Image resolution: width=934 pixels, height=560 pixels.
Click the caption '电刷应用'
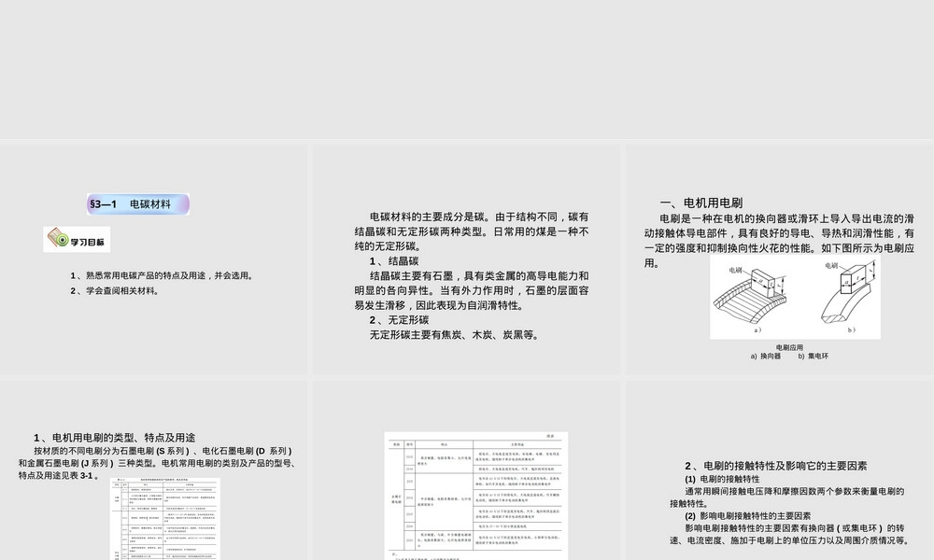[x=789, y=347]
